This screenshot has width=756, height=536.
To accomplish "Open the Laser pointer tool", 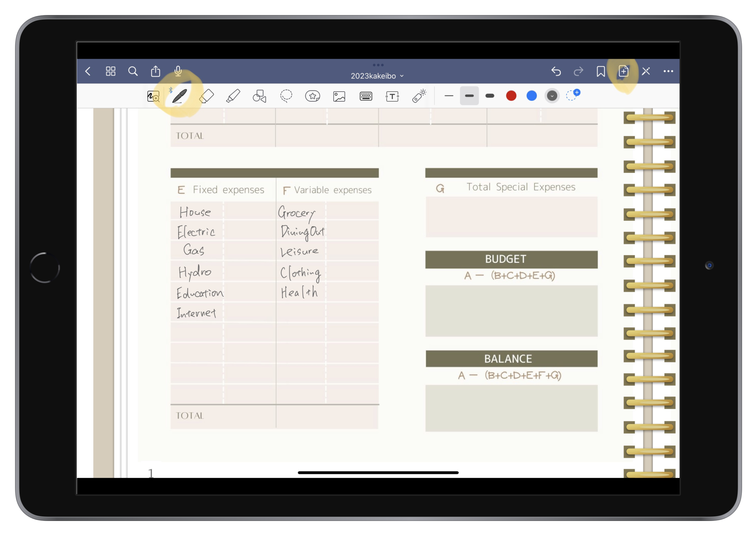I will tap(419, 96).
